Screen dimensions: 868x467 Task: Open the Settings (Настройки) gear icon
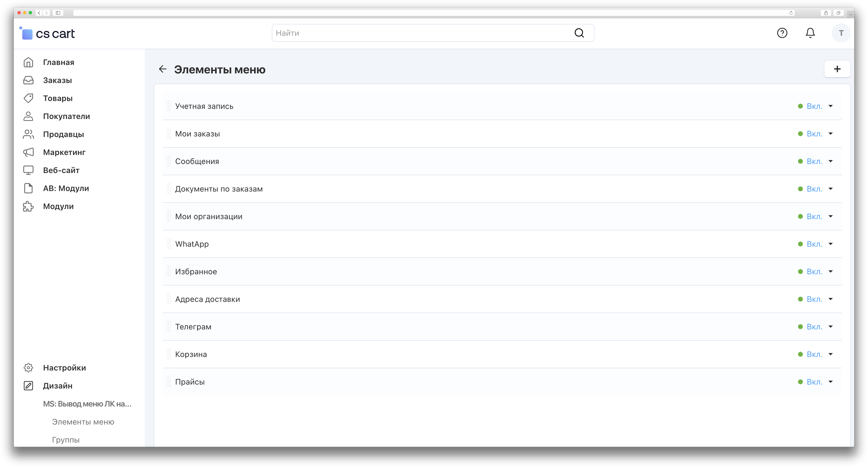28,367
